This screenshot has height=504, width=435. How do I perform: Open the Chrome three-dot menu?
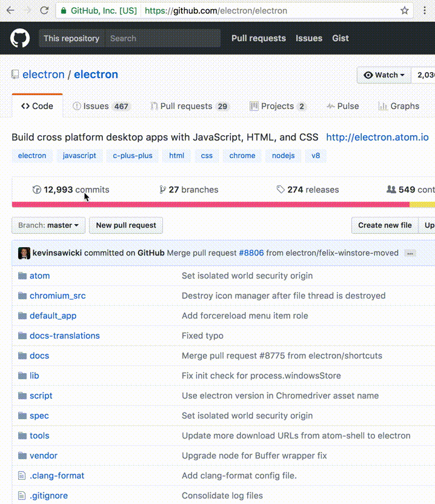pos(425,11)
